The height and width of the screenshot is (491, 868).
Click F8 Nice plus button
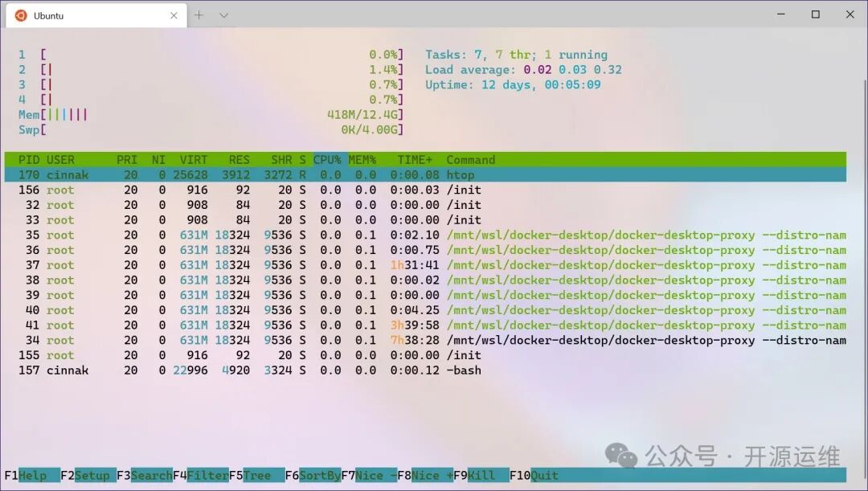(x=425, y=475)
